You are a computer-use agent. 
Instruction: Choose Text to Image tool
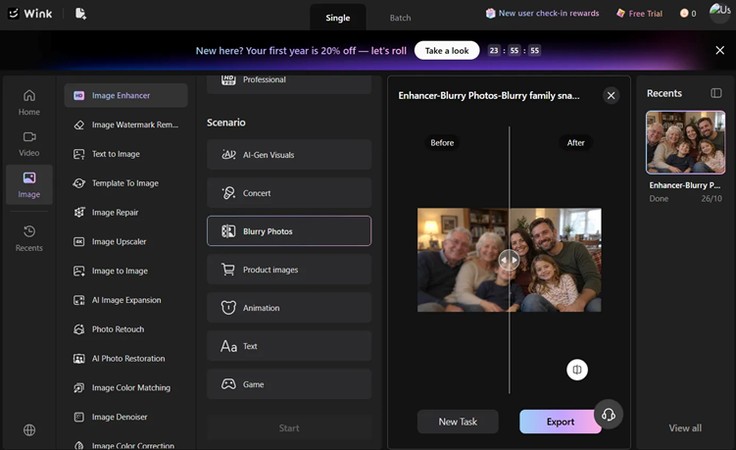126,154
